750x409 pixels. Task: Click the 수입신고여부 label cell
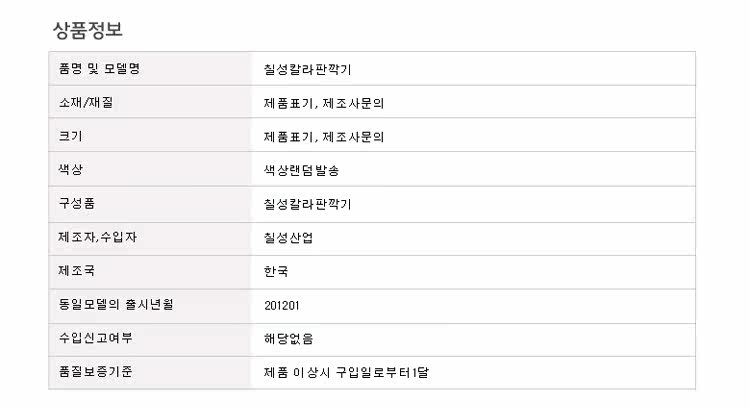[92, 339]
